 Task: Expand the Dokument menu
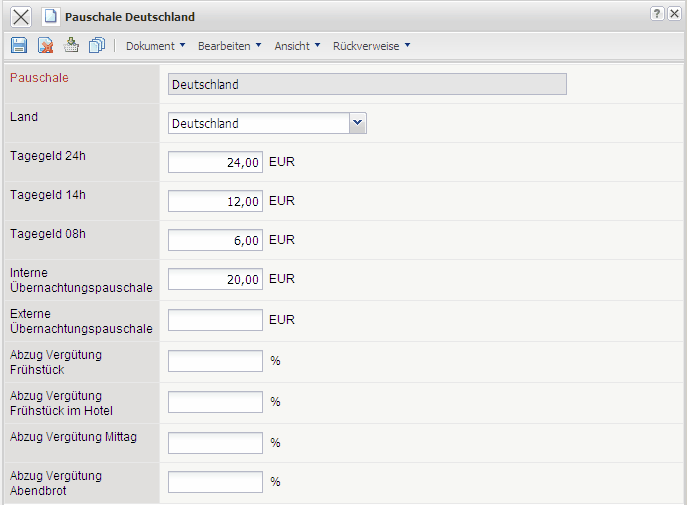pyautogui.click(x=155, y=45)
